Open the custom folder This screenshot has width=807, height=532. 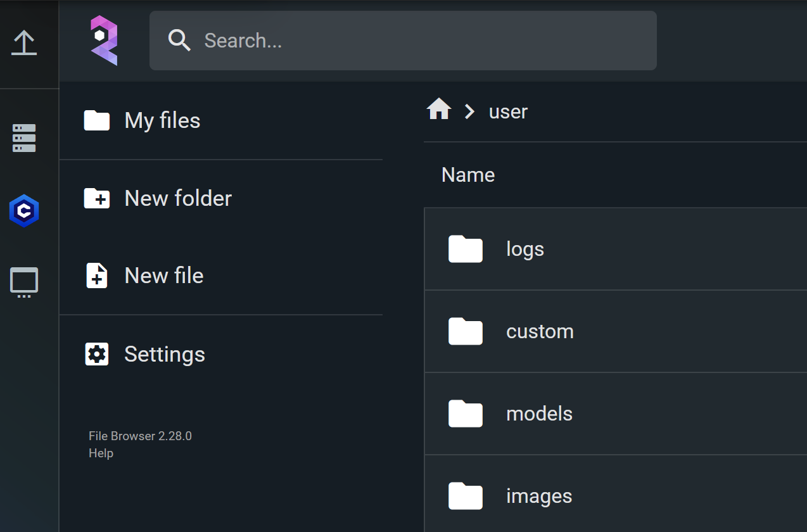point(540,331)
